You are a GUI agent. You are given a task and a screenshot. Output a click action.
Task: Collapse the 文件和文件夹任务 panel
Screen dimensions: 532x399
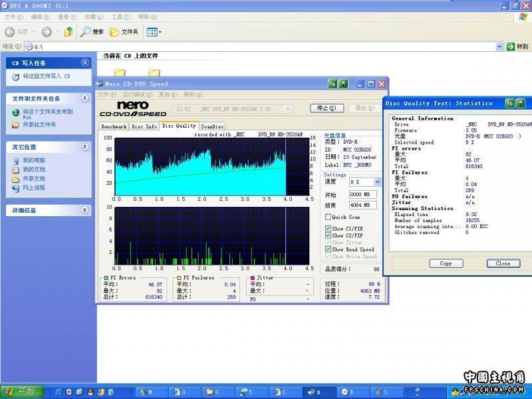(x=85, y=98)
